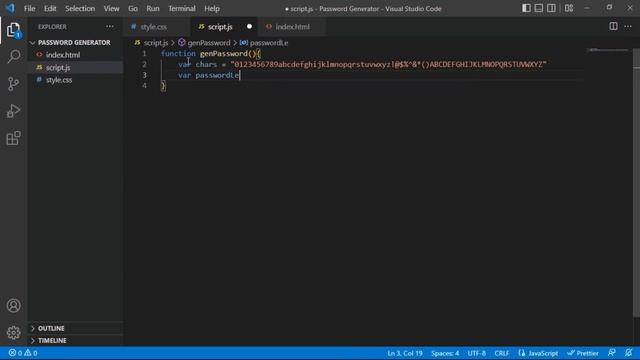Image resolution: width=640 pixels, height=360 pixels.
Task: Click UTF-8 encoding selector
Action: pos(476,353)
